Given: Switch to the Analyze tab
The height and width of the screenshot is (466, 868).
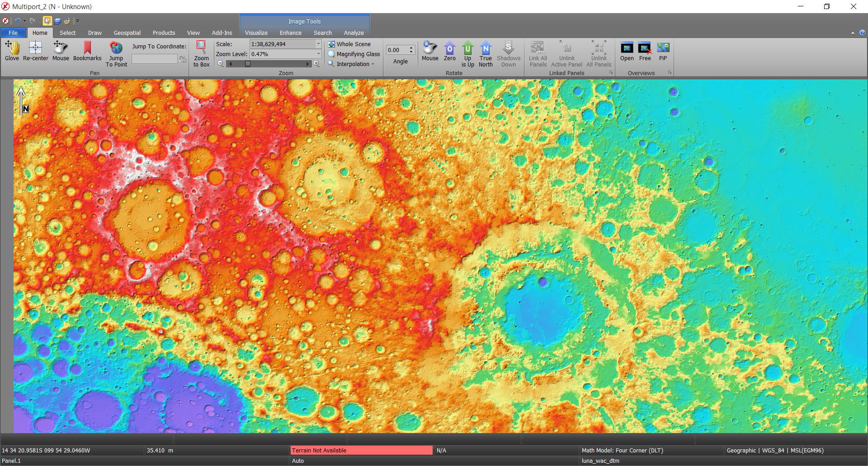Looking at the screenshot, I should tap(354, 33).
